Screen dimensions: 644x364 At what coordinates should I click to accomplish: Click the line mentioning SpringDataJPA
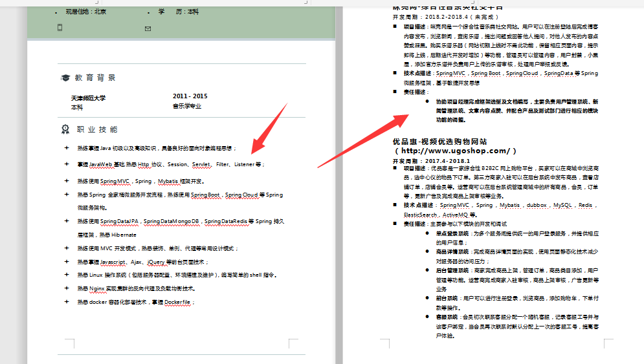coord(181,221)
